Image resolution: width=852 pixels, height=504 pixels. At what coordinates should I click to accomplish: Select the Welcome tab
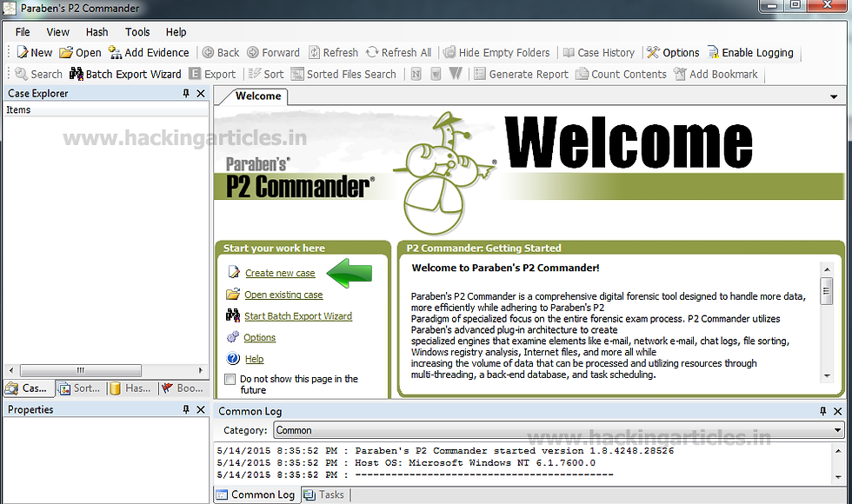(x=258, y=96)
